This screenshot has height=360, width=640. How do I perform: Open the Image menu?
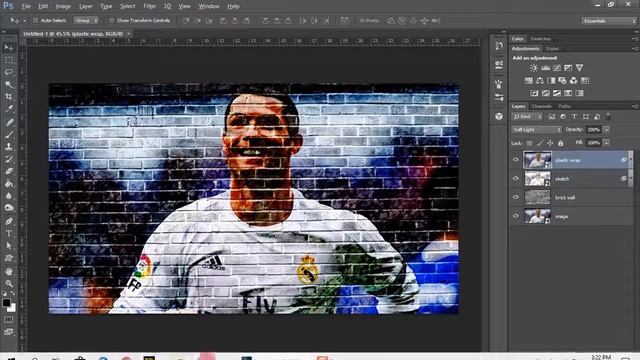coord(63,6)
